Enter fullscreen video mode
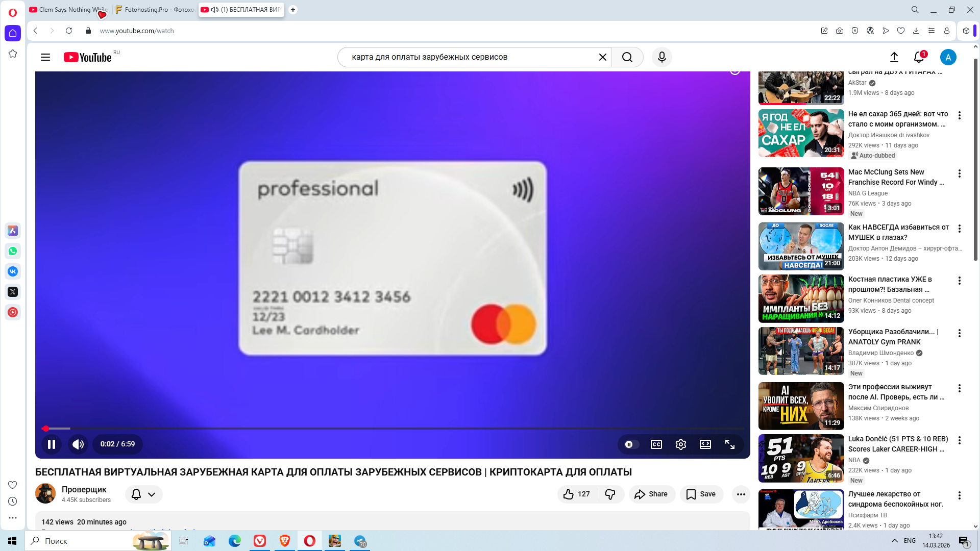This screenshot has width=980, height=551. tap(730, 444)
